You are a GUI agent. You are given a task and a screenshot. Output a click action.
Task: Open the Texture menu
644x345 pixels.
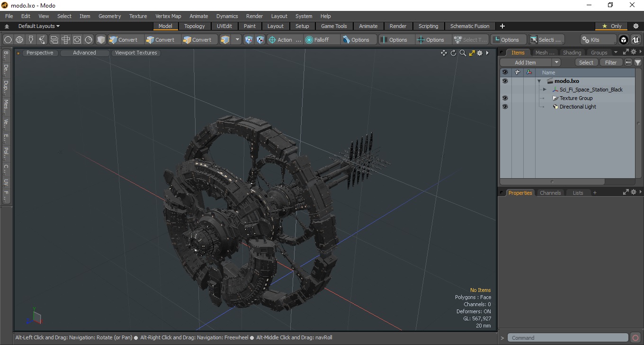138,16
